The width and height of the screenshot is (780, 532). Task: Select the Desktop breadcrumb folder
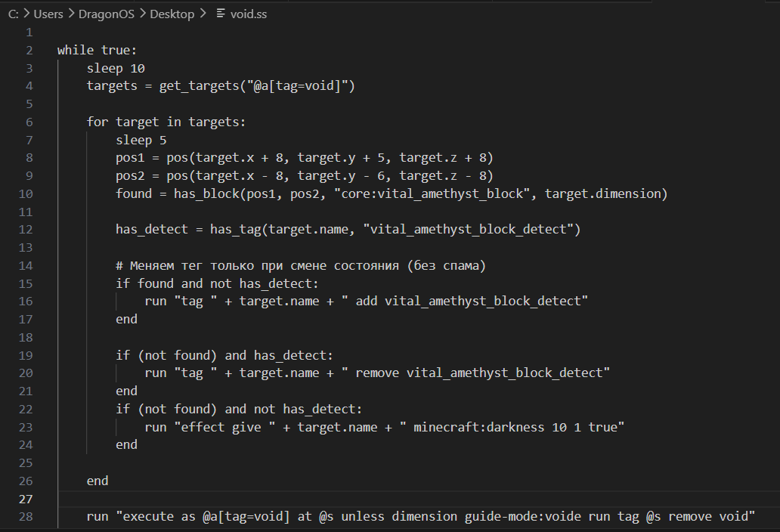click(x=172, y=14)
